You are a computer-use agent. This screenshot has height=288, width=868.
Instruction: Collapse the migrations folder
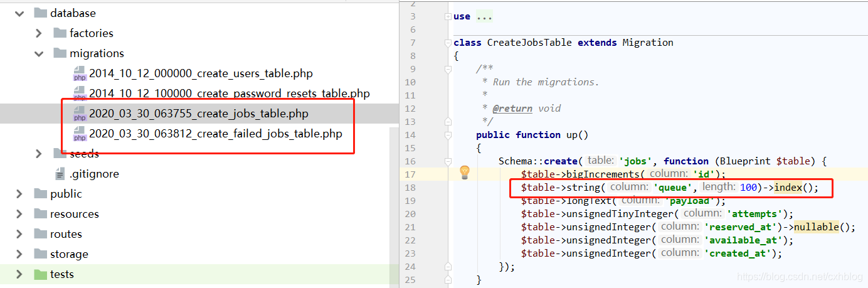[x=39, y=53]
